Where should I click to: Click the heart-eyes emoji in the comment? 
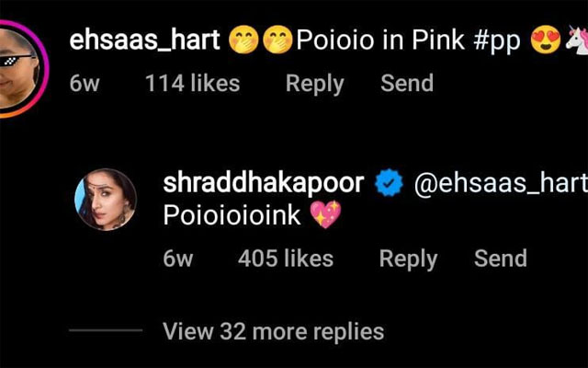click(x=546, y=40)
